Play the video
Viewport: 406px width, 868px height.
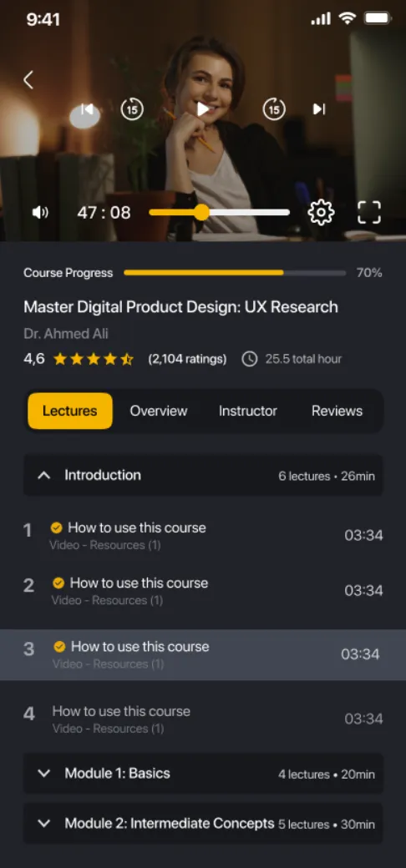[x=203, y=109]
